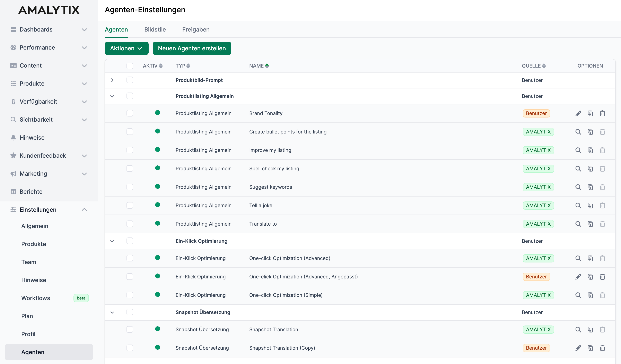This screenshot has width=621, height=364.
Task: Check the checkbox for Suggest keywords row
Action: point(130,187)
